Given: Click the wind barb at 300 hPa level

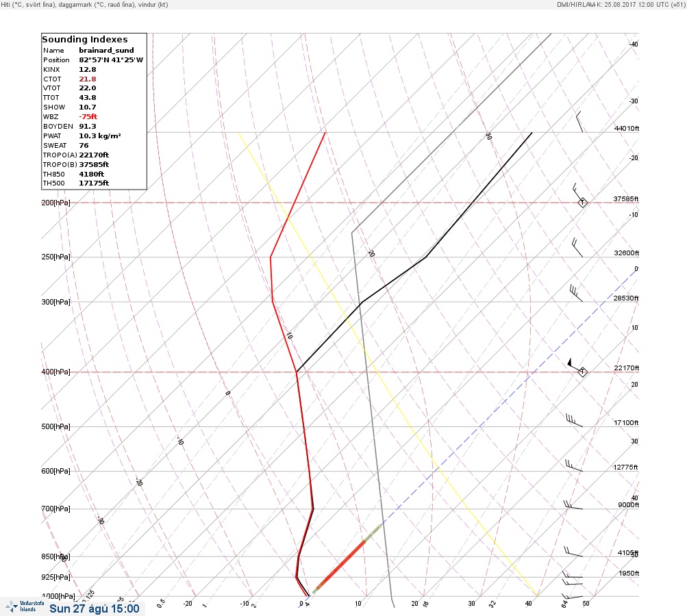Looking at the screenshot, I should pos(576,293).
